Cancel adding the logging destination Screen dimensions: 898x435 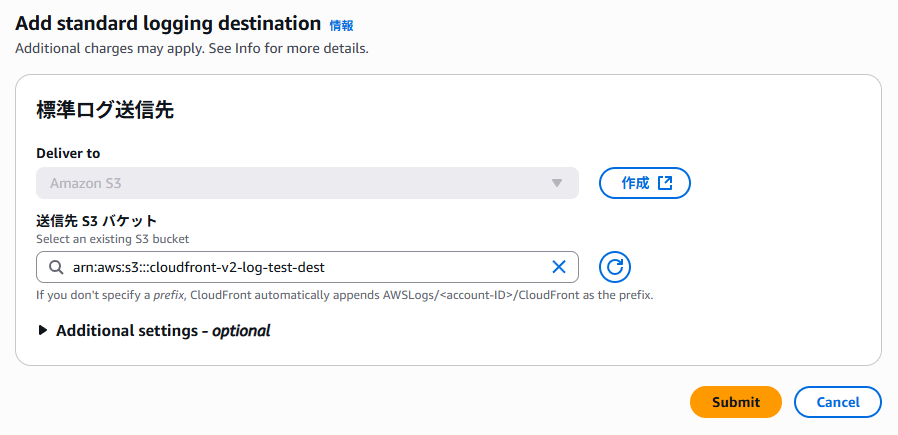point(837,402)
